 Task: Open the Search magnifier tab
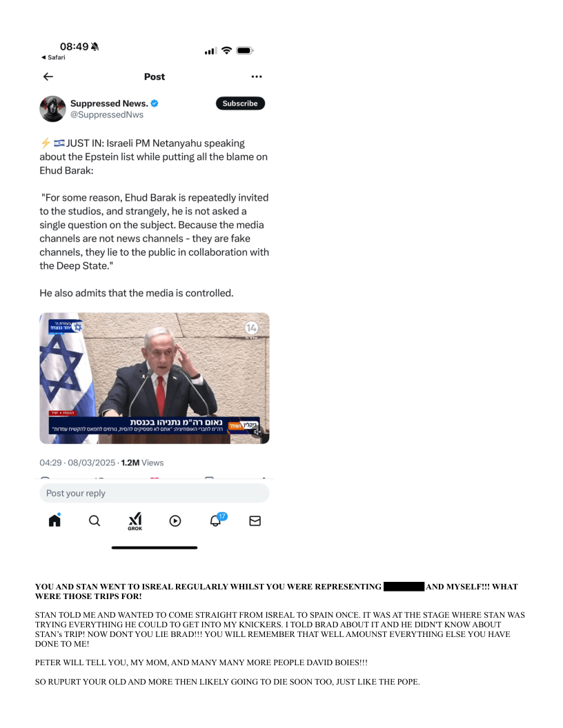(95, 521)
